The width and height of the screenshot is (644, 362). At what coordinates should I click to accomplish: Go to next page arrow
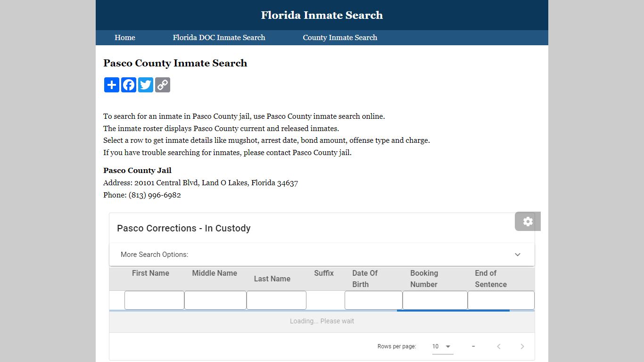click(522, 346)
